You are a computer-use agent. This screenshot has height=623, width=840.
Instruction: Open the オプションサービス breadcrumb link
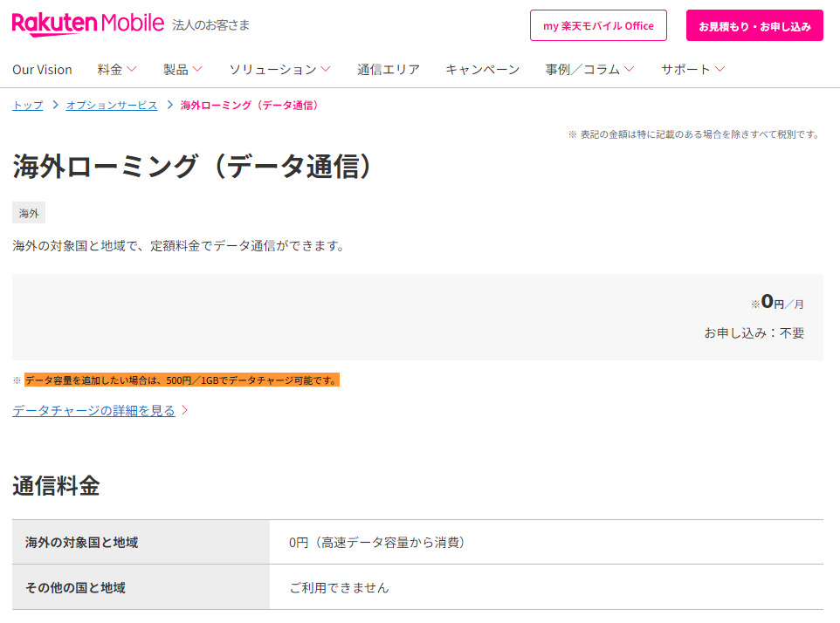[x=111, y=106]
